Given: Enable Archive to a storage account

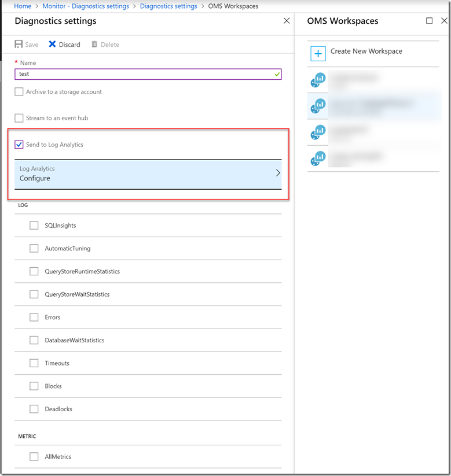Looking at the screenshot, I should pos(19,92).
